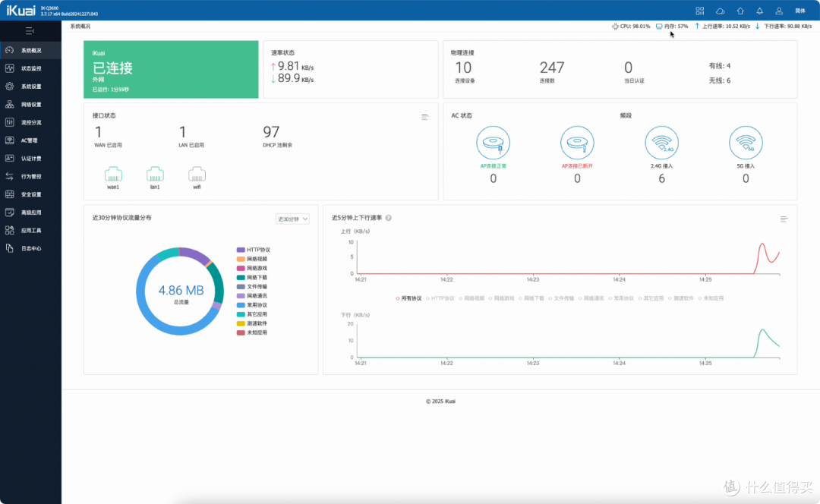Click the green 已连接 status card

coord(171,70)
